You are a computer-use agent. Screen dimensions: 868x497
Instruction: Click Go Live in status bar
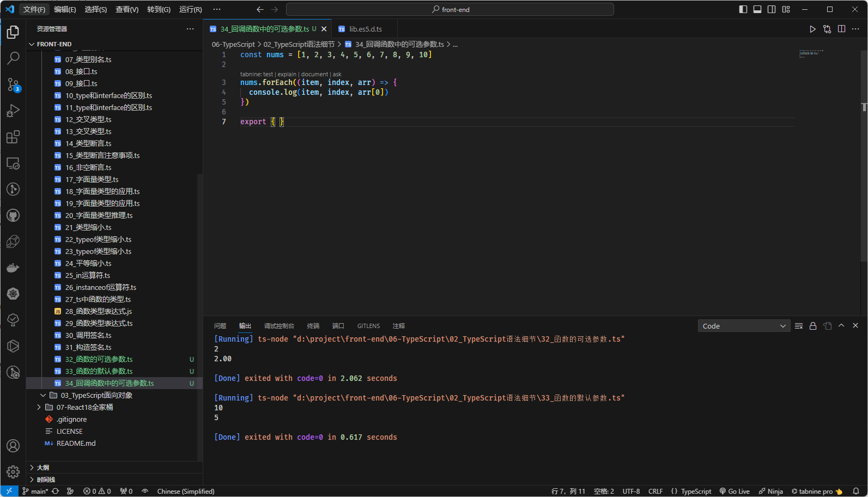coord(735,491)
